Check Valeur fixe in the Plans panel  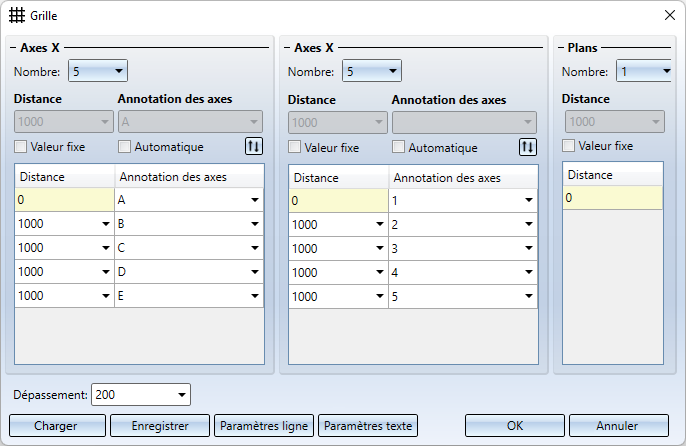pos(570,146)
